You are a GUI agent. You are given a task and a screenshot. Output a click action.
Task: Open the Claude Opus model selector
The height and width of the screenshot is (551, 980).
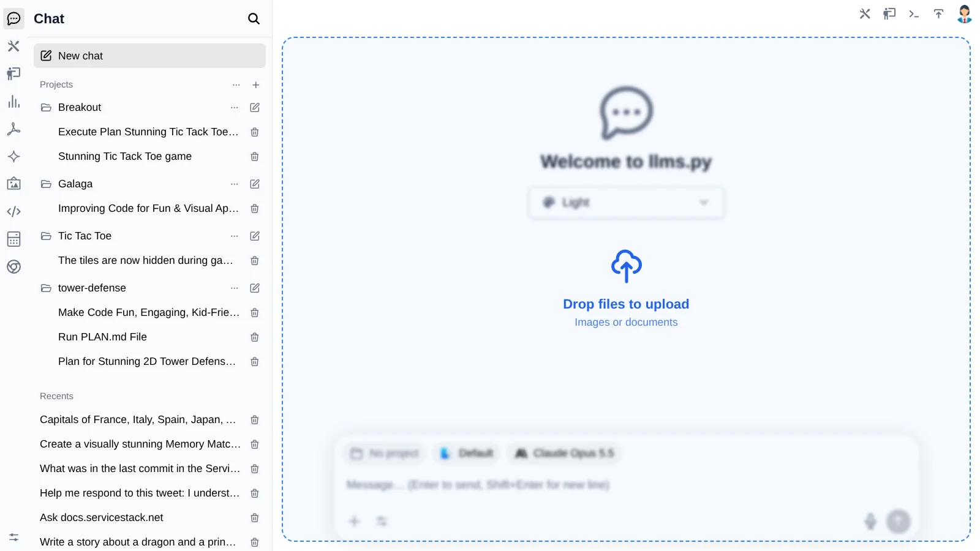tap(564, 453)
